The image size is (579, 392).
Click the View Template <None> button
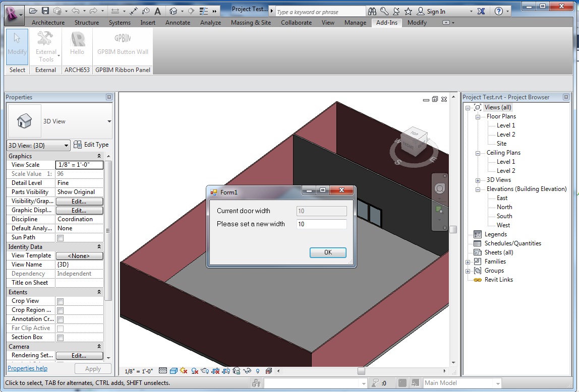(79, 256)
